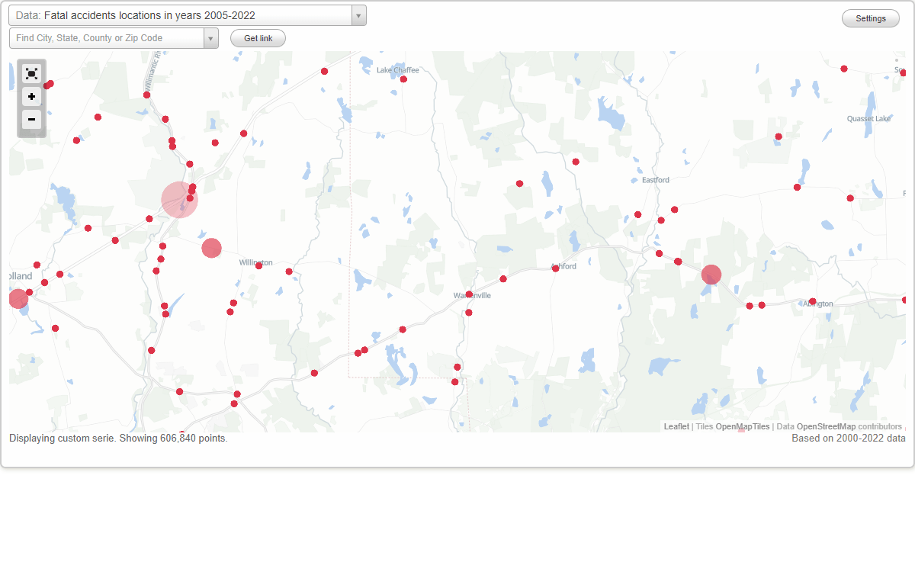Expand the city search suggestions dropdown
This screenshot has width=915, height=588.
pos(211,37)
